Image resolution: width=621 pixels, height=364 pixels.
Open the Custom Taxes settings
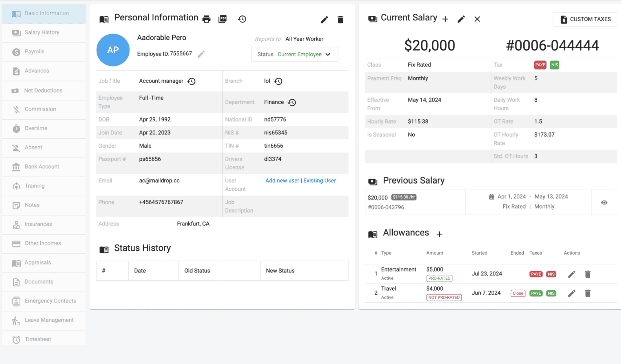(x=585, y=19)
